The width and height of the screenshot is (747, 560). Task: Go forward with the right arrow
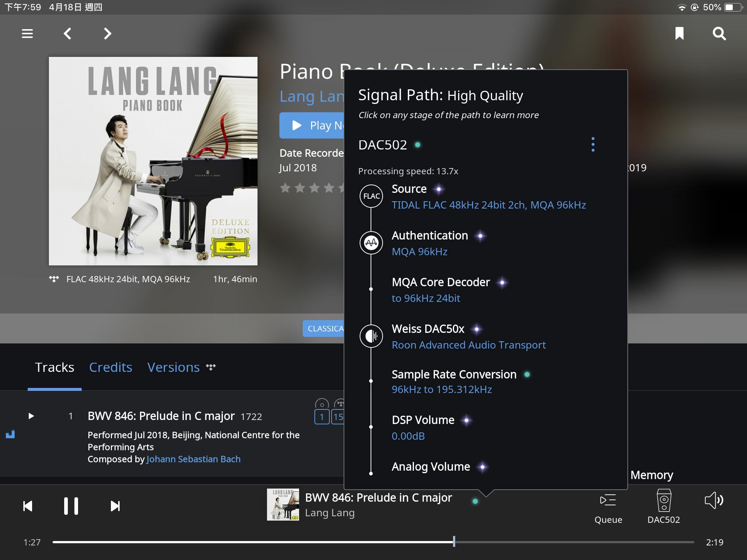107,34
